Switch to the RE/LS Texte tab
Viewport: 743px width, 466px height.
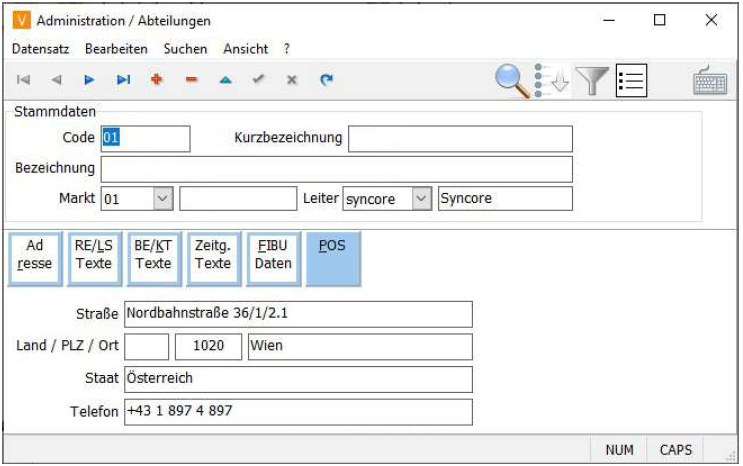(x=95, y=259)
